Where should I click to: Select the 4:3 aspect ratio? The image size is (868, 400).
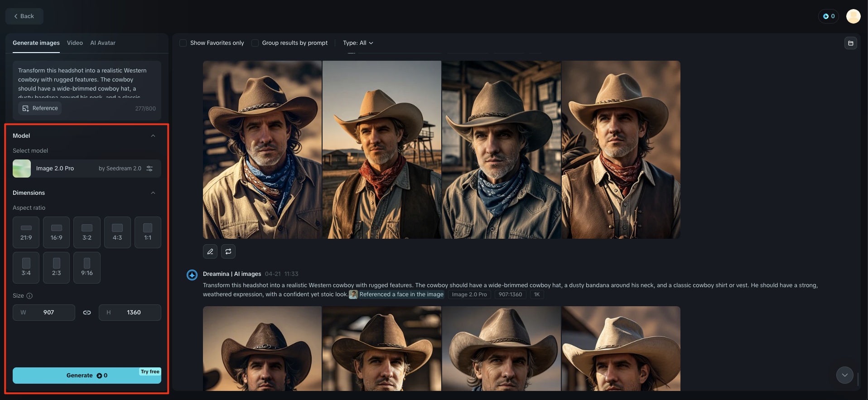(117, 232)
